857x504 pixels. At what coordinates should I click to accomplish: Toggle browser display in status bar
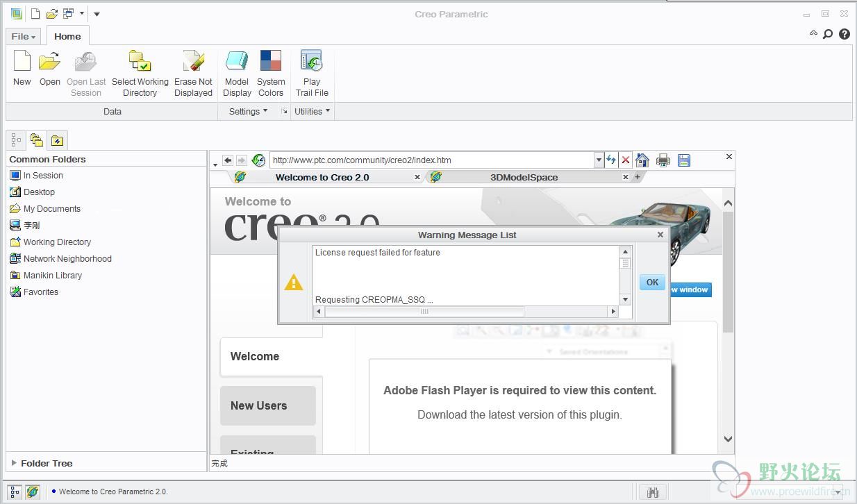click(33, 492)
